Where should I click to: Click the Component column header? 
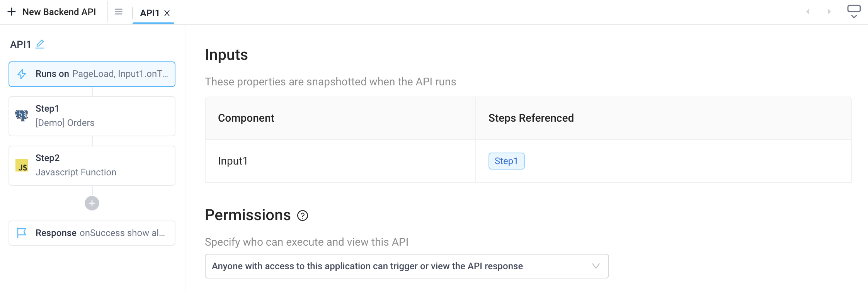(x=340, y=118)
